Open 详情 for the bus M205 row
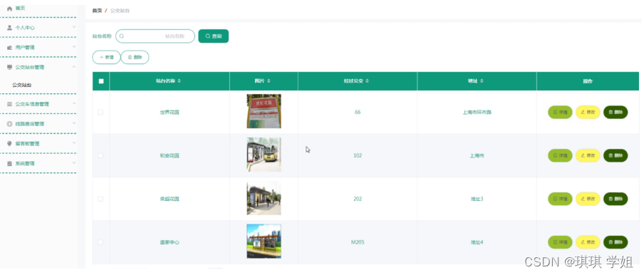 560,242
